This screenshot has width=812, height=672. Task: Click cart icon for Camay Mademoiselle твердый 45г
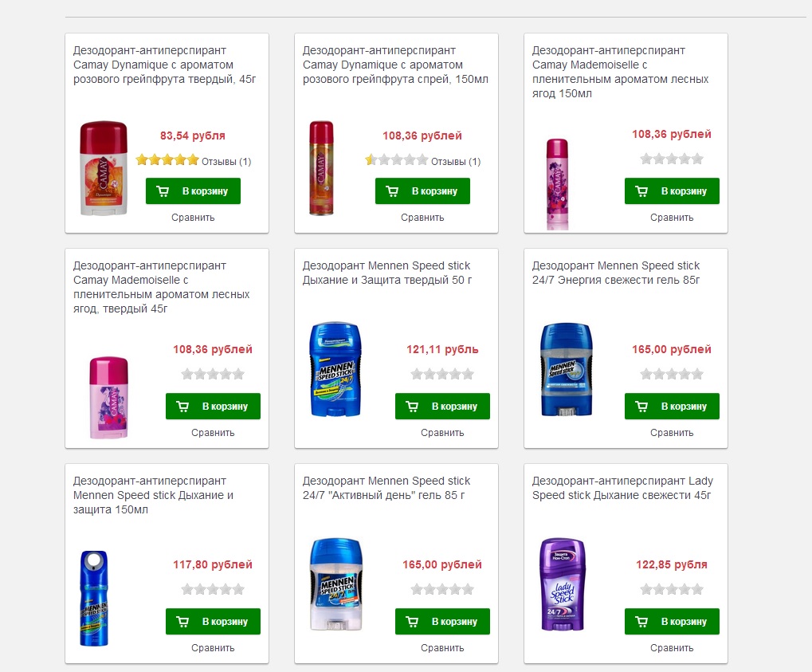[x=182, y=407]
